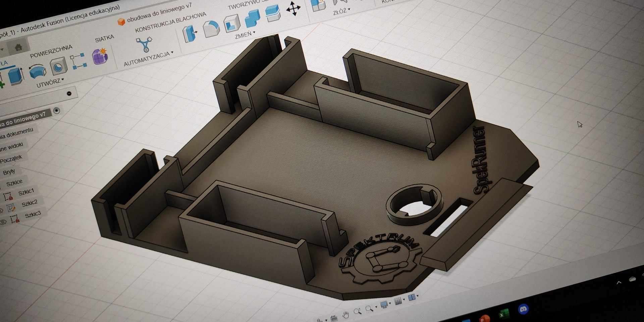644x322 pixels.
Task: Switch to the POWIERZCHNIA tab
Action: pyautogui.click(x=51, y=51)
